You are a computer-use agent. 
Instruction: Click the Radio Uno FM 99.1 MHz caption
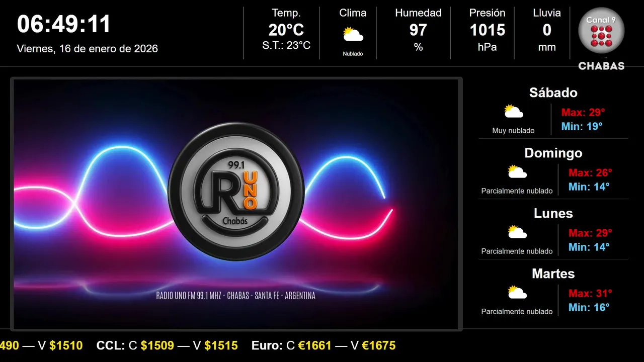(x=236, y=296)
